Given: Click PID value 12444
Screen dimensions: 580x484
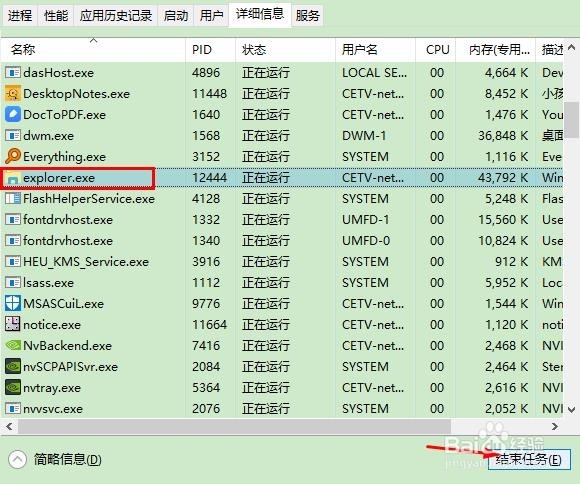Looking at the screenshot, I should [209, 178].
